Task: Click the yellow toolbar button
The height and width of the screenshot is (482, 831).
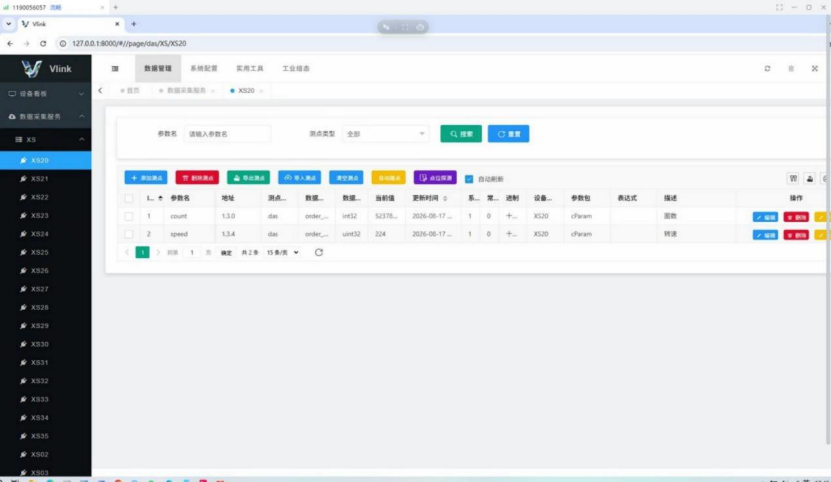Action: 388,178
